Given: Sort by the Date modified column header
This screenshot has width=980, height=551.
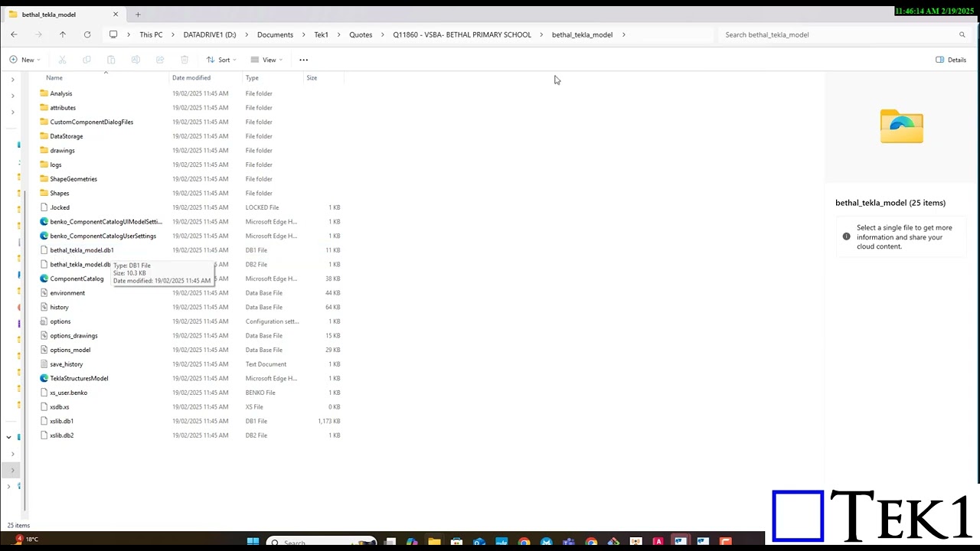Looking at the screenshot, I should pos(191,77).
